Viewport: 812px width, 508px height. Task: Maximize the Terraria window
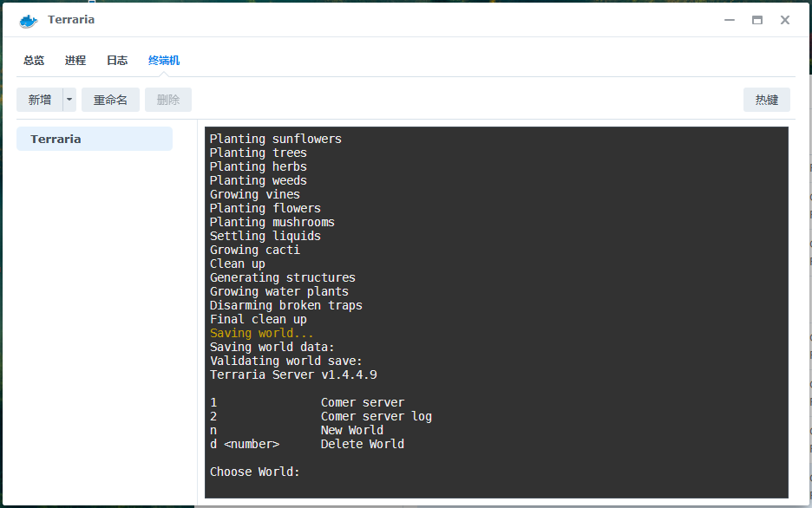pyautogui.click(x=756, y=19)
